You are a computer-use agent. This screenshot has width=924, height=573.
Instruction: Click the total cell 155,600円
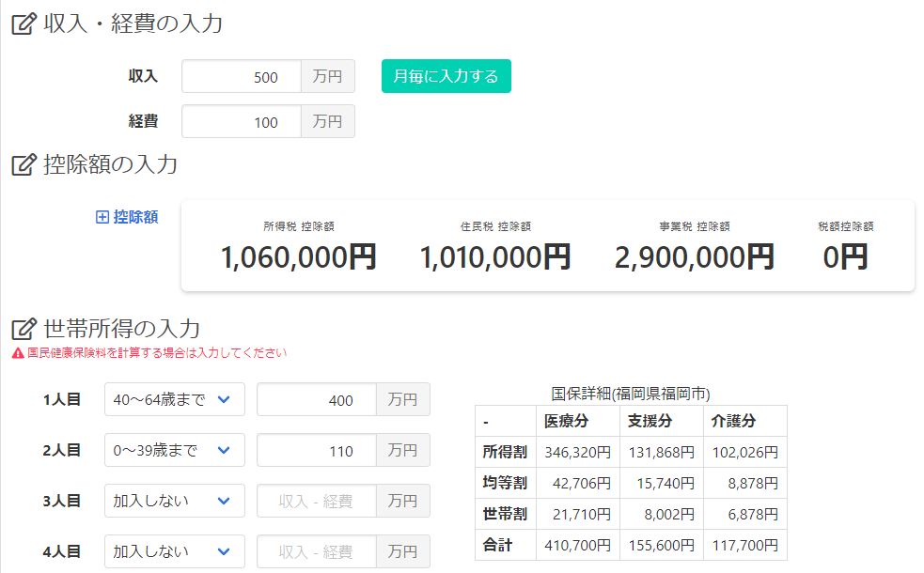coord(661,545)
